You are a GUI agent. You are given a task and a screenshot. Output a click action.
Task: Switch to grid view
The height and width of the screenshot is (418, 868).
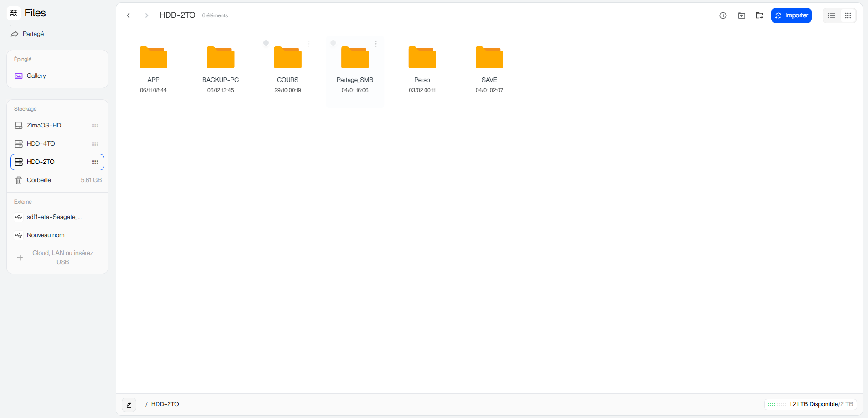pos(848,15)
